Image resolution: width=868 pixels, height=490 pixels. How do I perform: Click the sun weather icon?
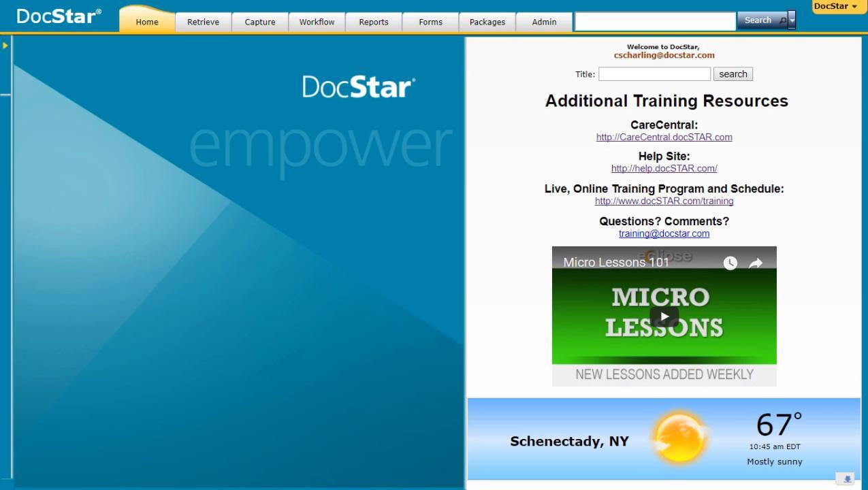(x=680, y=439)
